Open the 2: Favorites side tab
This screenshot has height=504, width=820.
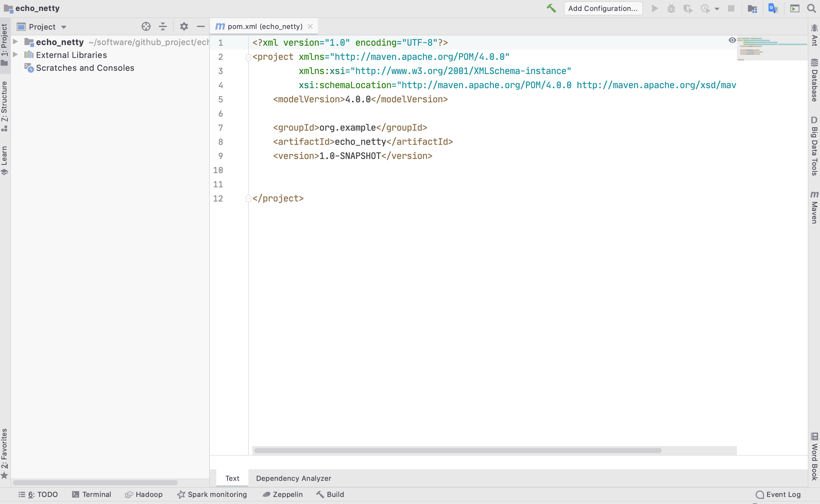click(4, 453)
